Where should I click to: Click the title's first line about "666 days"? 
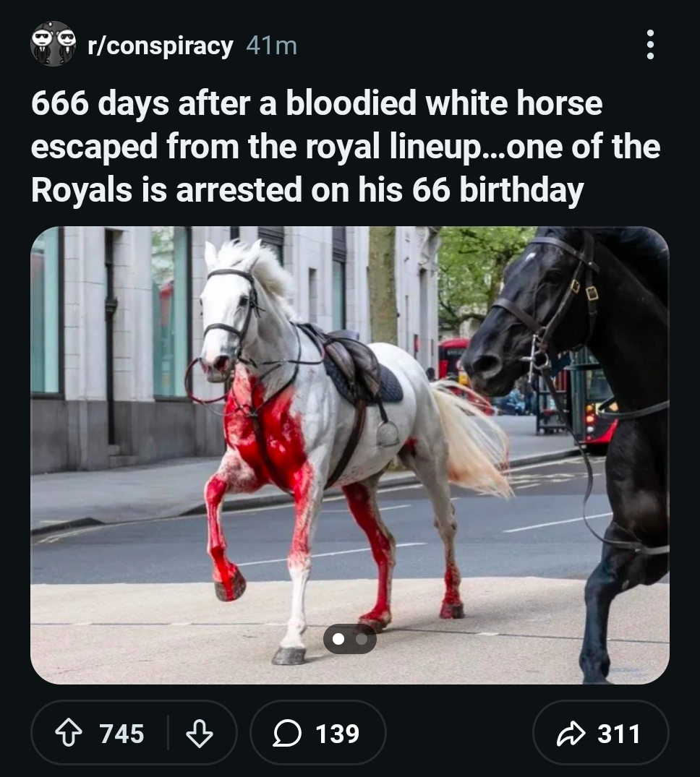[316, 104]
